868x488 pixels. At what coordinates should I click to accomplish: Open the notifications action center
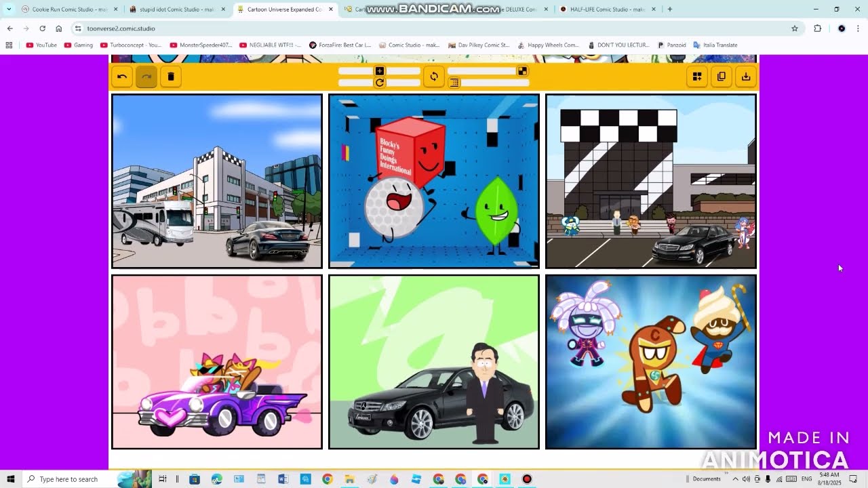coord(854,479)
